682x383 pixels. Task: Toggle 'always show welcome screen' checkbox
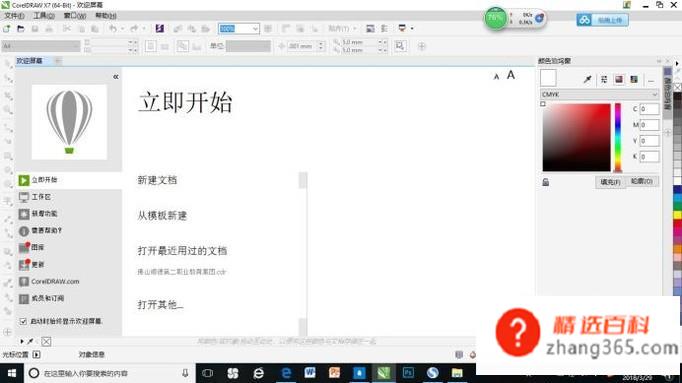23,321
